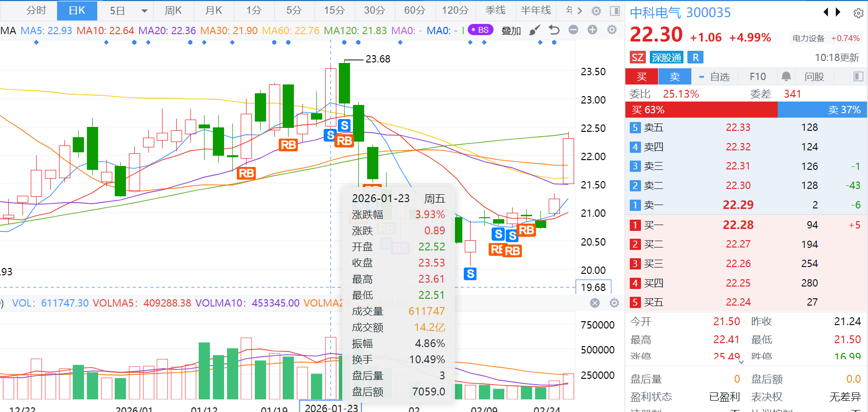Close the VOL indicator panel

pyautogui.click(x=595, y=303)
